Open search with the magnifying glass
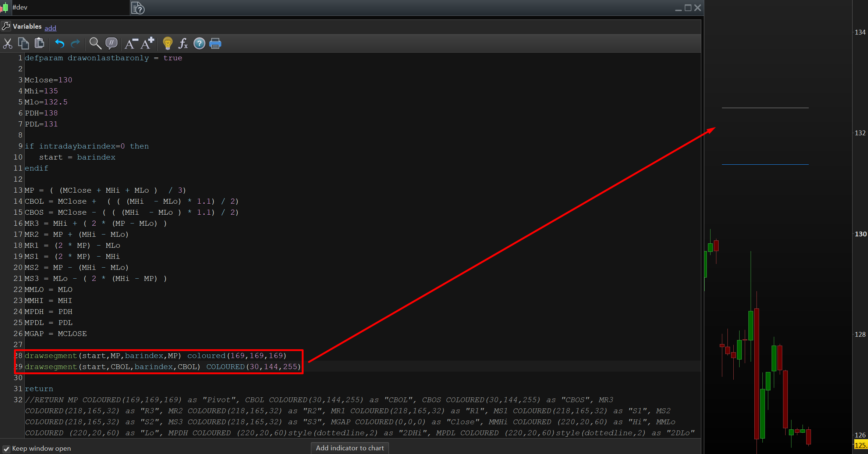868x454 pixels. tap(95, 44)
